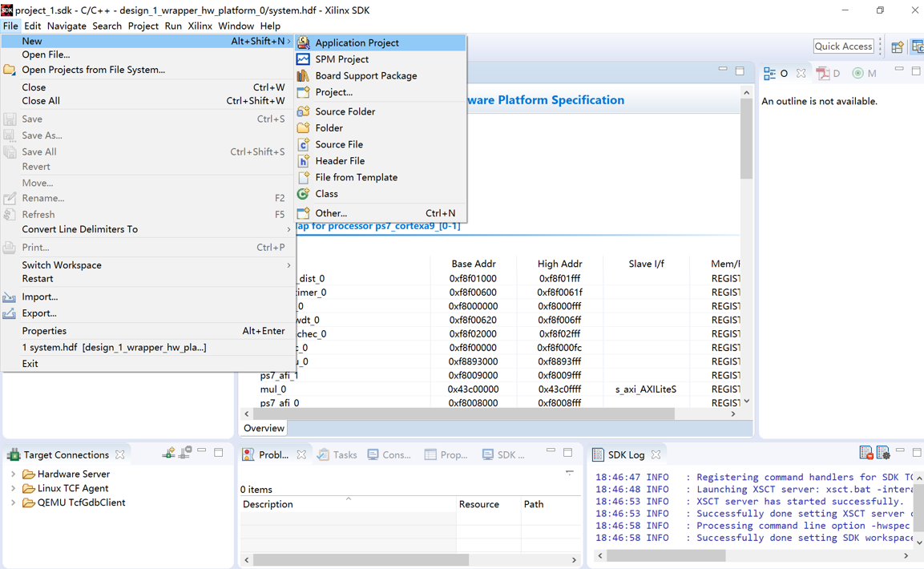The width and height of the screenshot is (924, 569).
Task: Select Other... in the New submenu
Action: click(381, 213)
